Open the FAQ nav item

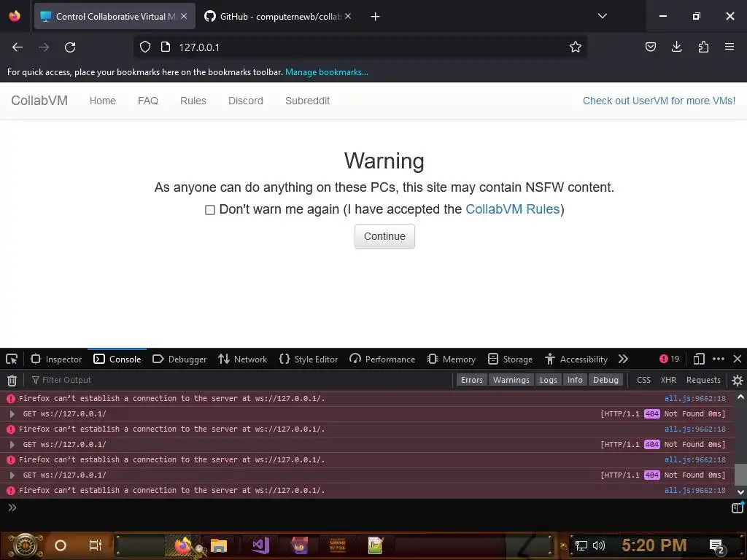tap(147, 101)
